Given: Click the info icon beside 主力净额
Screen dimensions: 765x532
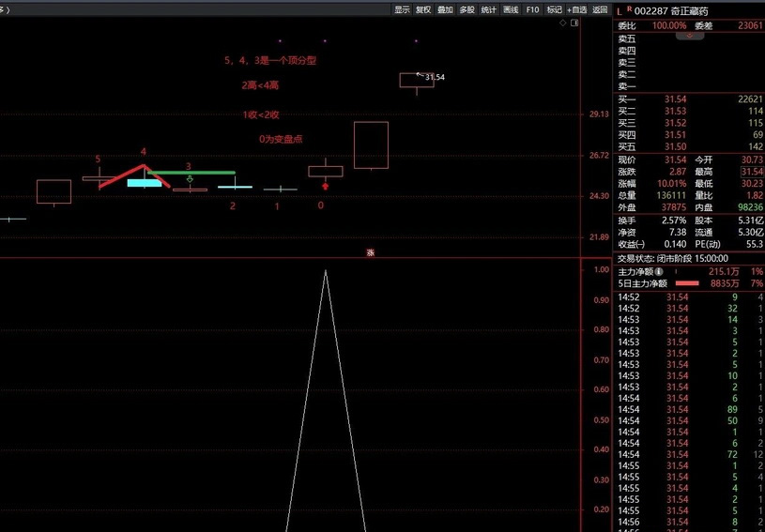Looking at the screenshot, I should [659, 271].
